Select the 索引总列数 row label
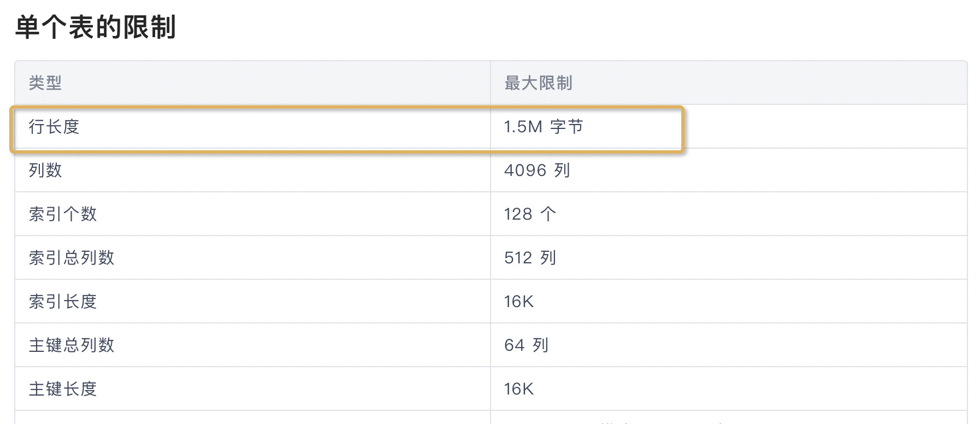The width and height of the screenshot is (980, 424). [72, 258]
